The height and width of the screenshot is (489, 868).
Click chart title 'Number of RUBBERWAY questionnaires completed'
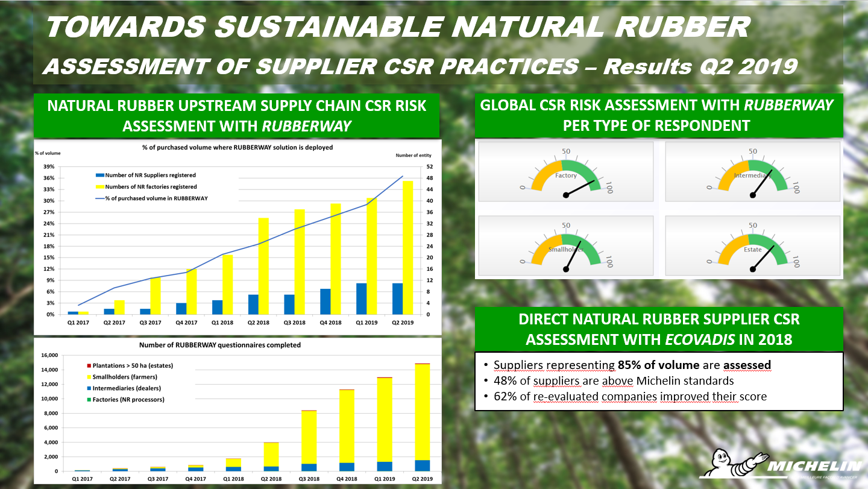[x=219, y=345]
